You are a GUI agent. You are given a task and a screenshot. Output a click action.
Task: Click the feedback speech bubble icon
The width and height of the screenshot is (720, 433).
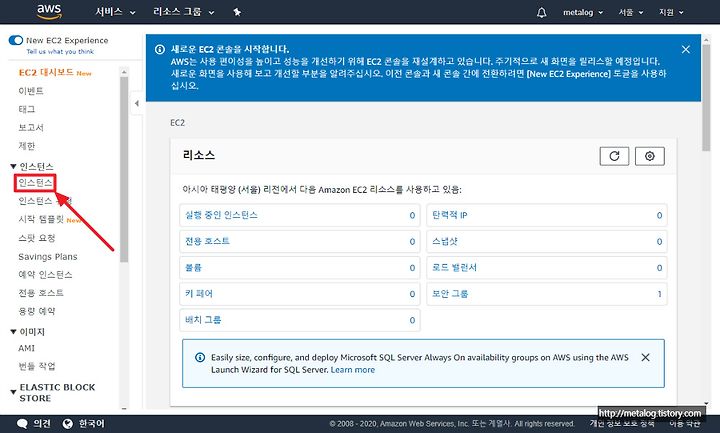[x=22, y=423]
